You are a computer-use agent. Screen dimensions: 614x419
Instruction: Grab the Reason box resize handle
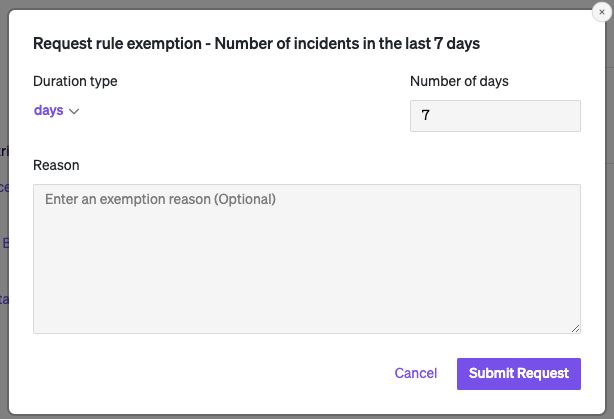coord(576,329)
